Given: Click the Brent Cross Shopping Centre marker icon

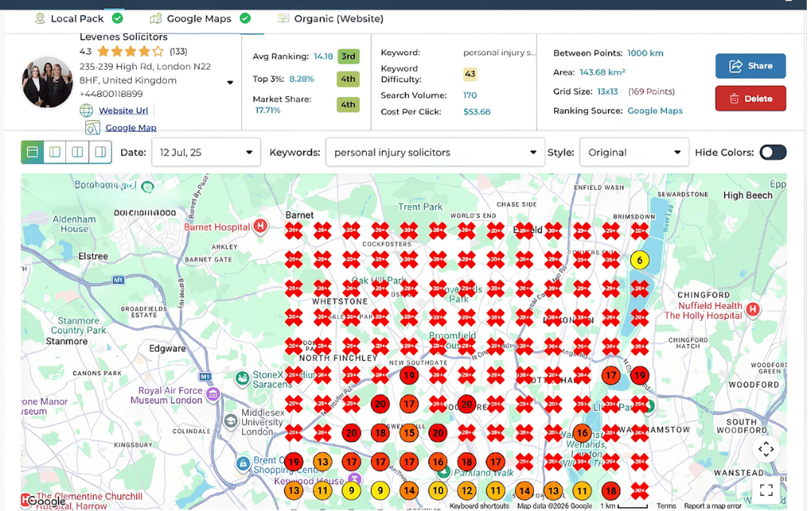Looking at the screenshot, I should tap(243, 464).
